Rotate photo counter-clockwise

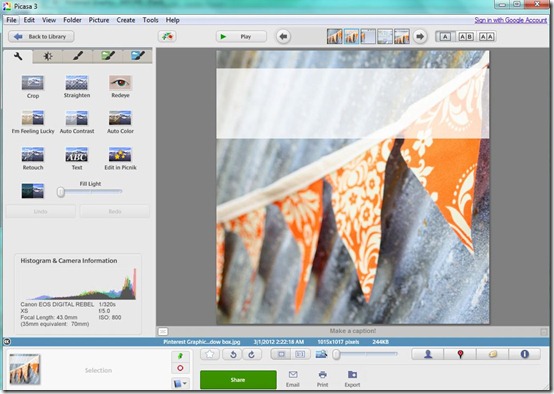pyautogui.click(x=233, y=354)
